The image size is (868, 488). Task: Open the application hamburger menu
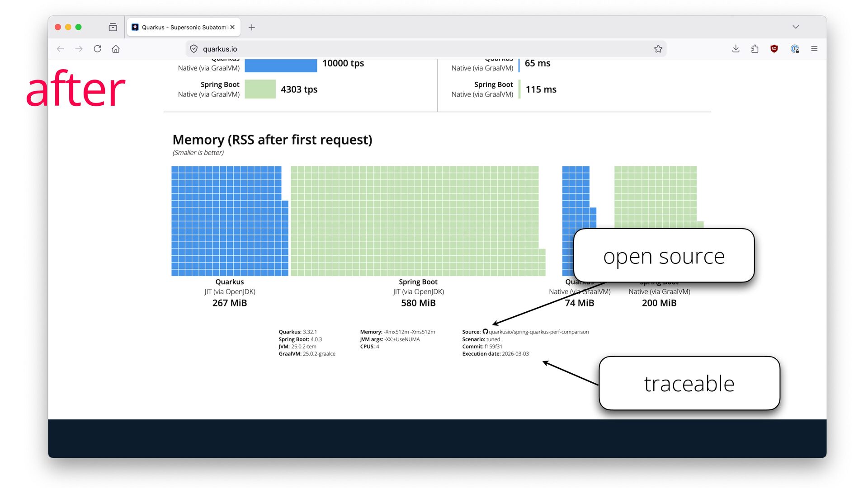[814, 49]
